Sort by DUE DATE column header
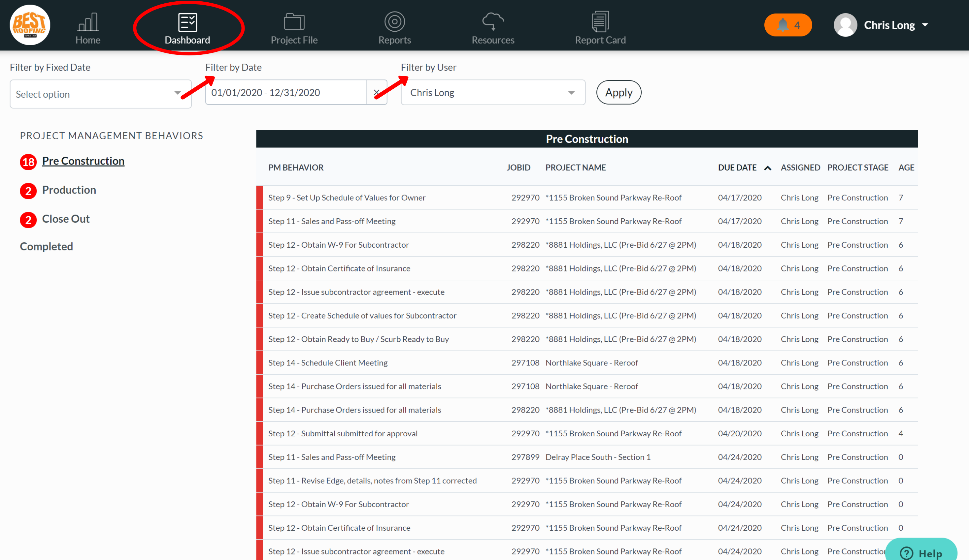Viewport: 969px width, 560px height. click(737, 168)
